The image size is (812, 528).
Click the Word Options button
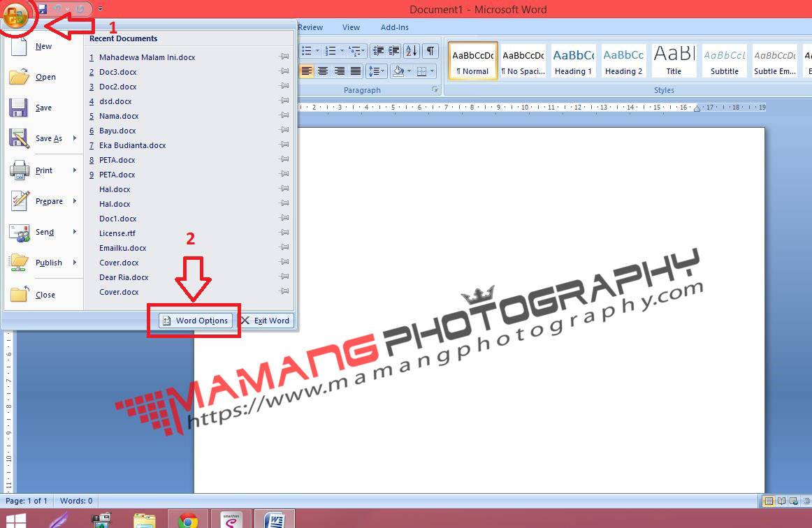click(195, 321)
